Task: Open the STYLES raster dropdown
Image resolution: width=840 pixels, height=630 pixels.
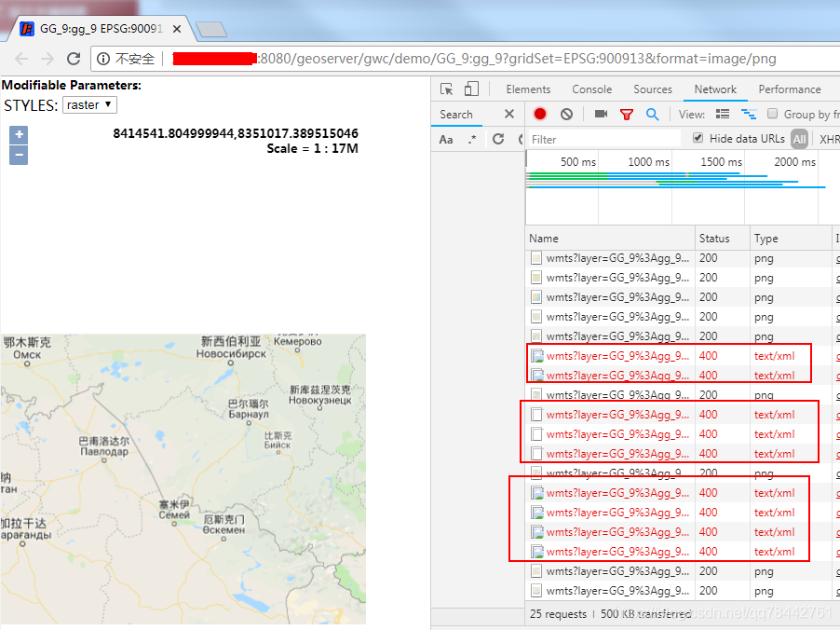Action: (88, 104)
